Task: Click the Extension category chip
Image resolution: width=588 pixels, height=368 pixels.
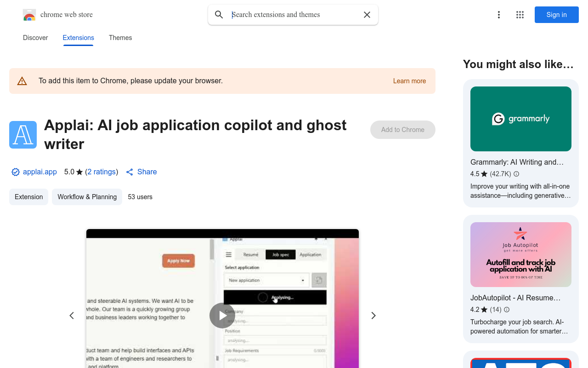Action: pyautogui.click(x=28, y=197)
